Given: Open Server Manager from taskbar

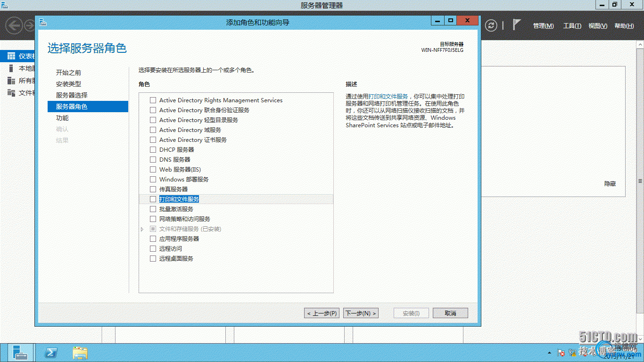Looking at the screenshot, I should pos(20,353).
